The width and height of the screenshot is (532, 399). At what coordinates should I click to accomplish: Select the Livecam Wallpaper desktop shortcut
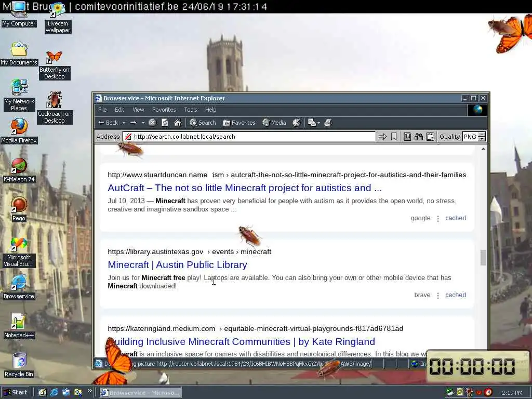(58, 18)
